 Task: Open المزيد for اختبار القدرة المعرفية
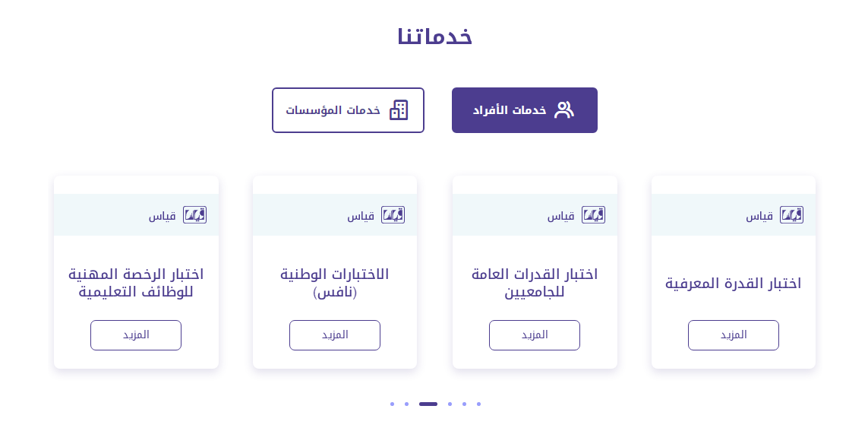click(733, 335)
